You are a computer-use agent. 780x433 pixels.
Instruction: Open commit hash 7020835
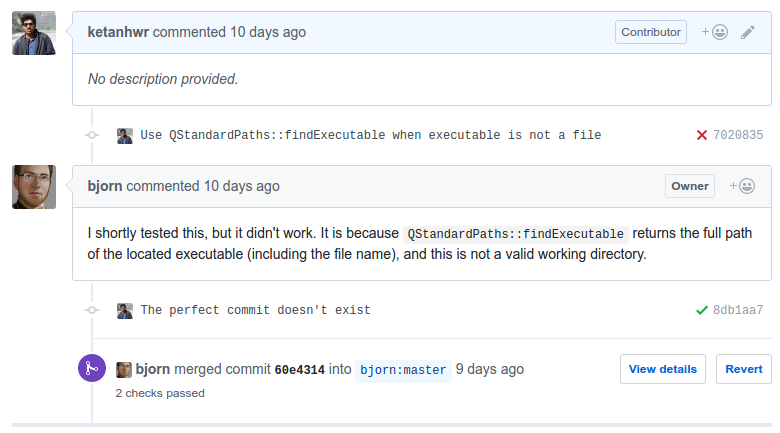tap(738, 135)
